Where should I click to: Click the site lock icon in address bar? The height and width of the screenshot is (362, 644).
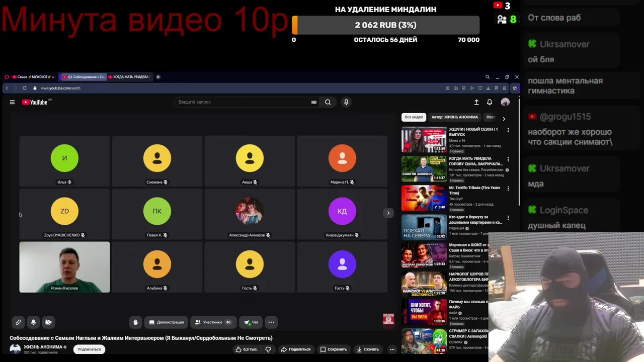click(x=35, y=88)
